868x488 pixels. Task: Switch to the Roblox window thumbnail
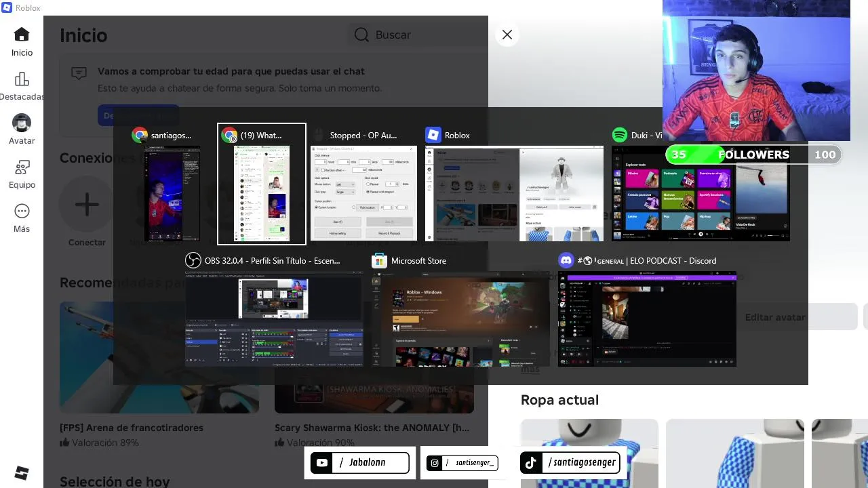point(514,193)
